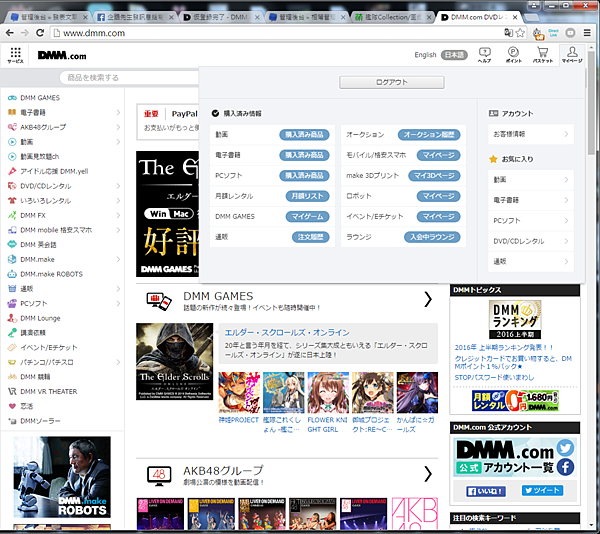Click the AKB48グループ sidebar icon
Viewport: 600px width, 534px height.
[x=12, y=127]
